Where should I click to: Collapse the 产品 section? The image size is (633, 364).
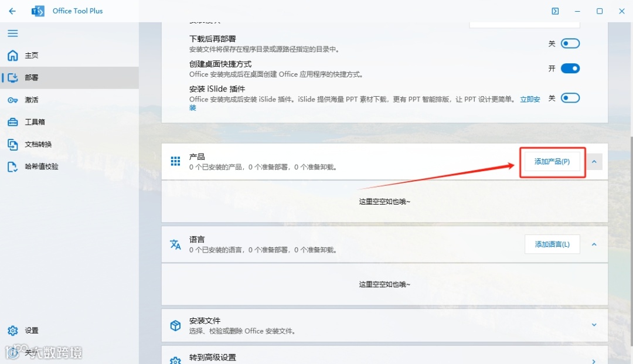tap(594, 162)
